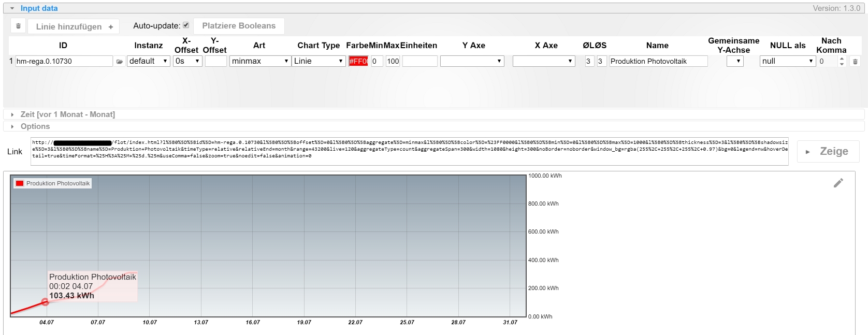Click the red Farbe color field
The height and width of the screenshot is (335, 868).
[358, 61]
